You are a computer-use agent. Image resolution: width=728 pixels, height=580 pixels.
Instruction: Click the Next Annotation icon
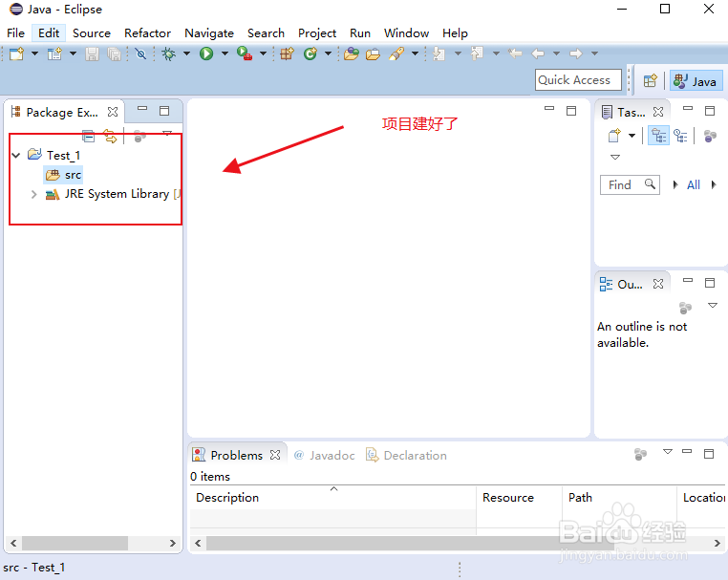point(439,54)
